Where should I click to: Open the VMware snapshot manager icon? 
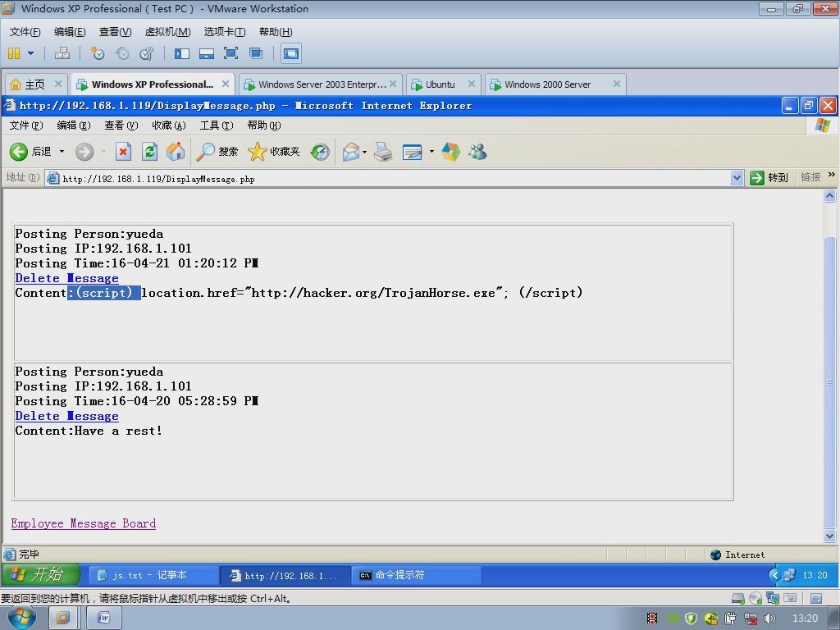click(x=146, y=53)
